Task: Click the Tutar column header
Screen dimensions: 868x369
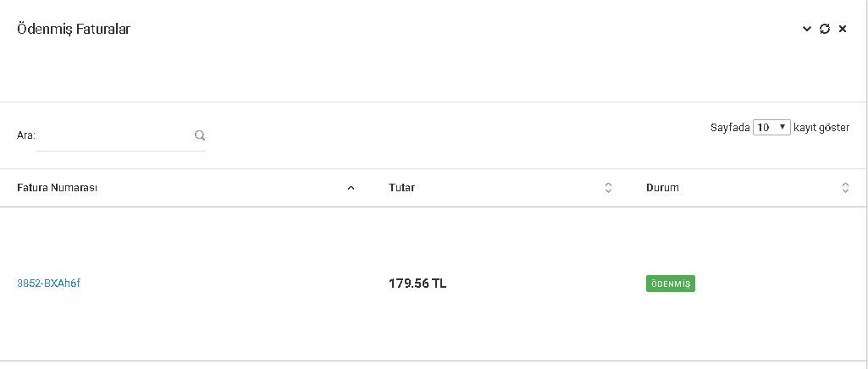Action: click(x=401, y=188)
